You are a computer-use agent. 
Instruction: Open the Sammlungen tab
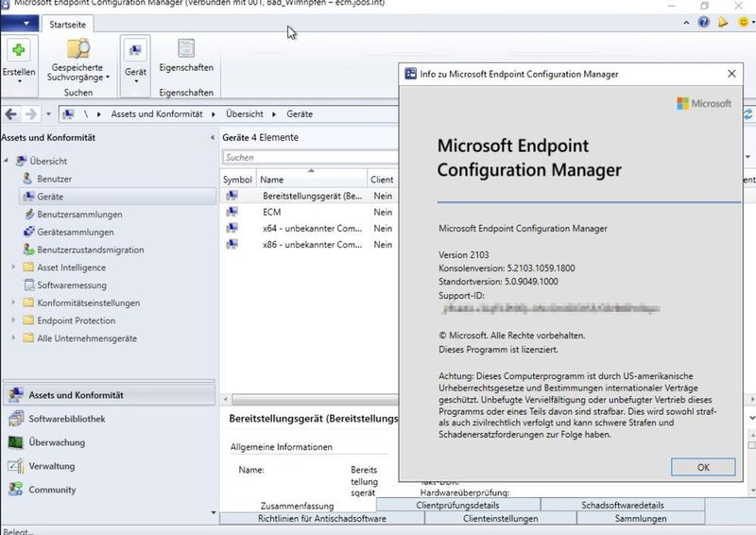point(641,519)
